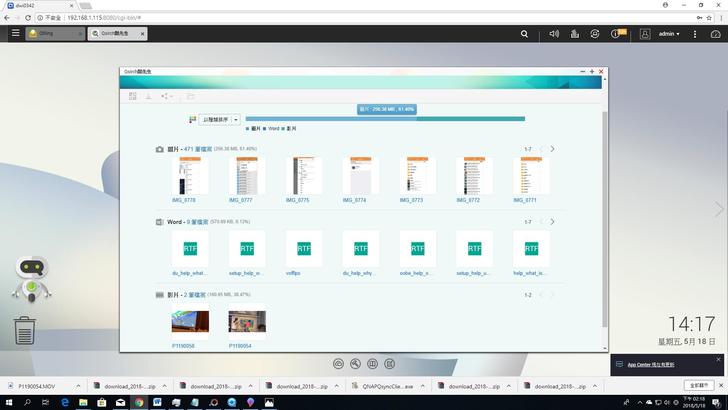Click the QTS search magnifier icon
The image size is (728, 410).
pos(524,34)
